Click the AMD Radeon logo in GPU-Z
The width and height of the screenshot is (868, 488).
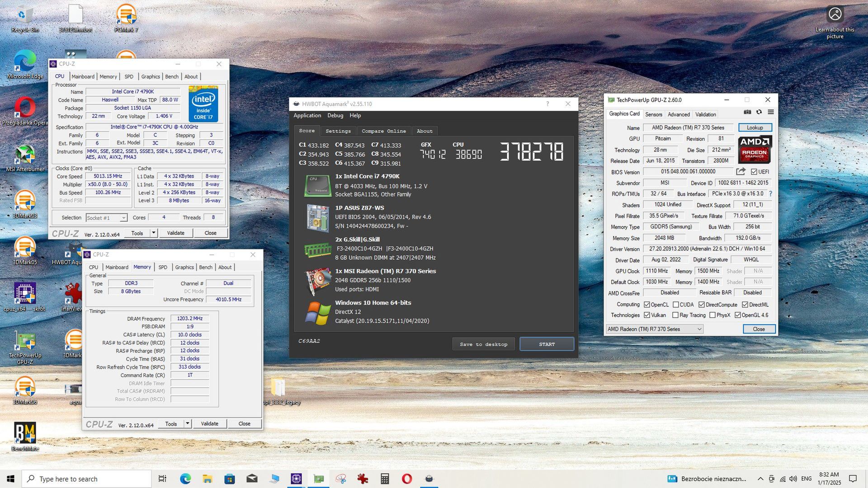(755, 150)
